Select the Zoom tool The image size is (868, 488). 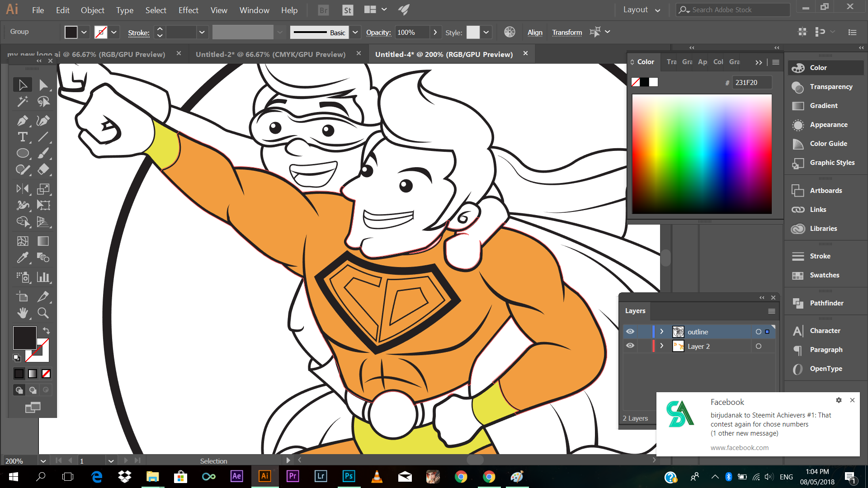tap(43, 313)
